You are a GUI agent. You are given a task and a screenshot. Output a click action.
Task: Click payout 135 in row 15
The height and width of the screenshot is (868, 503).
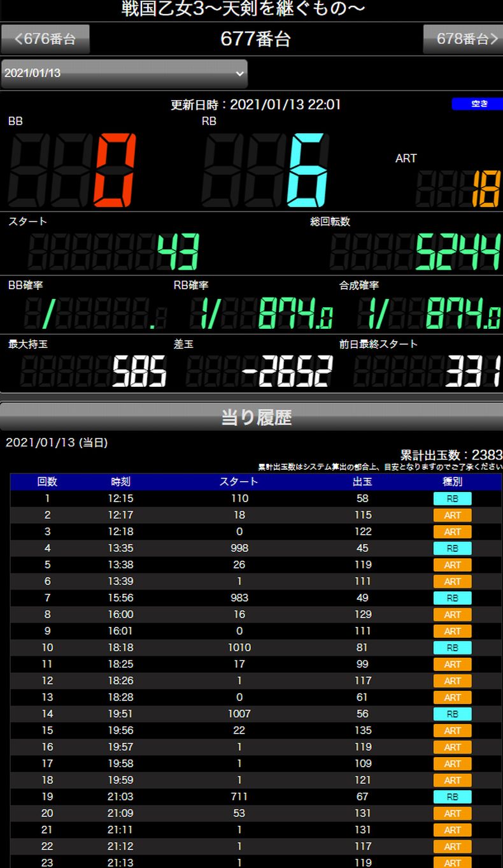click(363, 730)
